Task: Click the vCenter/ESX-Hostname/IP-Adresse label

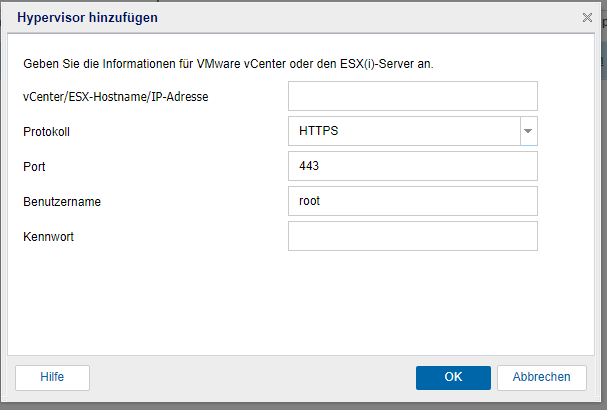Action: click(x=116, y=97)
